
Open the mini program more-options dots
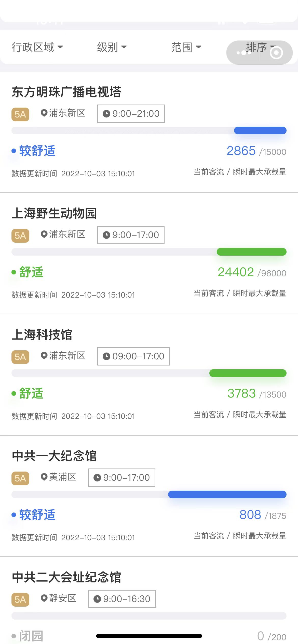click(243, 53)
